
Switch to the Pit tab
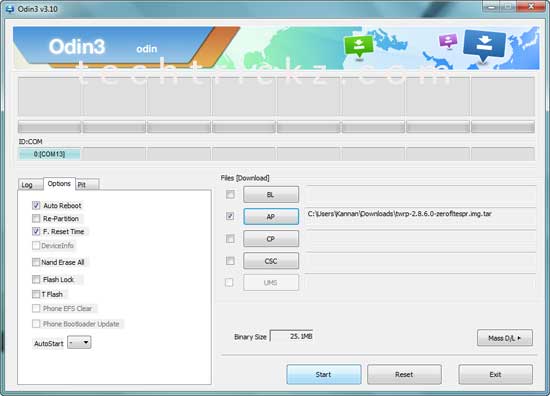[x=87, y=184]
